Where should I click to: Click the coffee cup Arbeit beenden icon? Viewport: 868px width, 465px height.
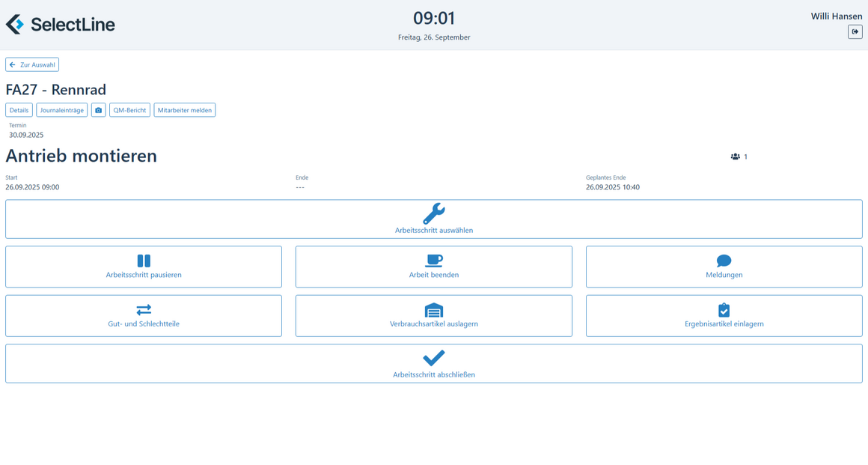434,261
